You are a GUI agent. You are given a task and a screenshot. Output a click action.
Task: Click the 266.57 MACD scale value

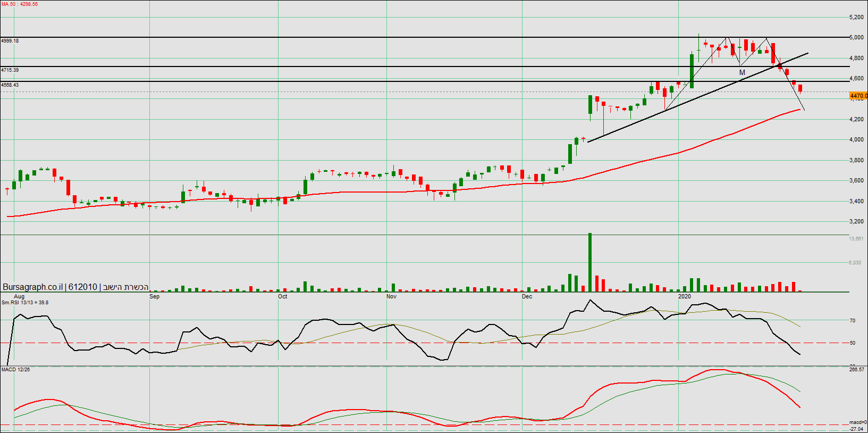click(856, 369)
